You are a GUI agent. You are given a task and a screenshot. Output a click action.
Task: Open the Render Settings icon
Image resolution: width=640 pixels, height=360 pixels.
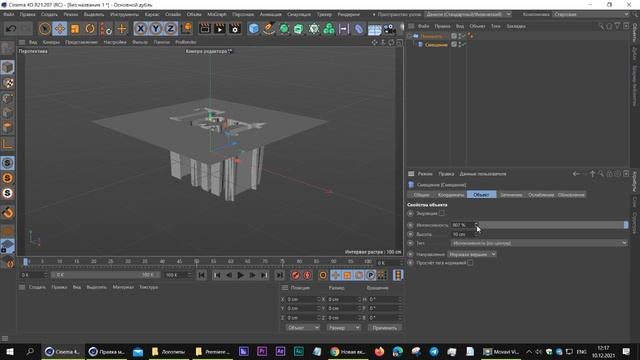[x=235, y=29]
